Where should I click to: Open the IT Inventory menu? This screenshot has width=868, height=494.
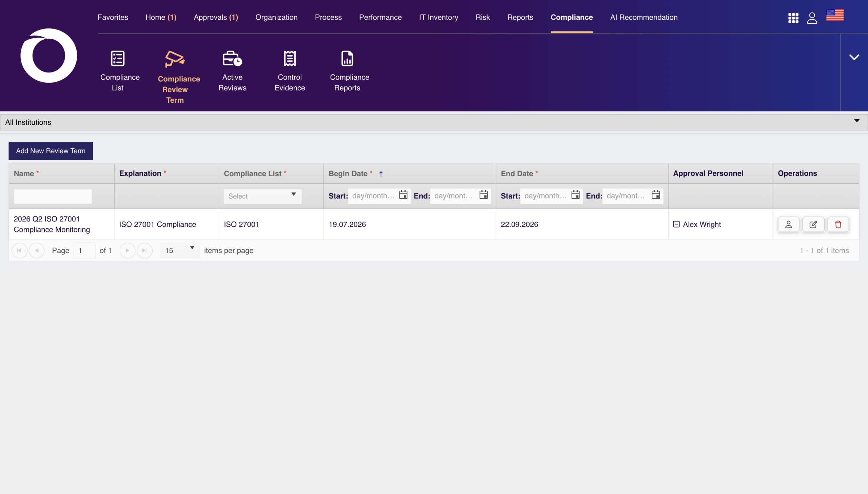438,17
